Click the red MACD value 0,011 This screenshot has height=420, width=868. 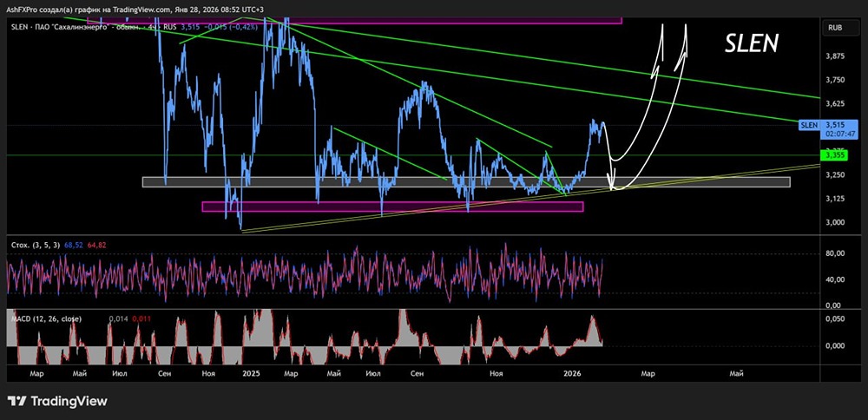pos(141,318)
